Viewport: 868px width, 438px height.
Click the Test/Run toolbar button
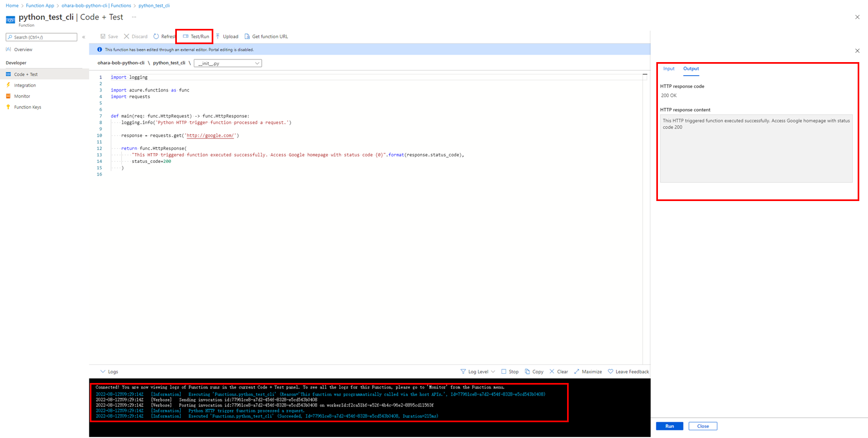pyautogui.click(x=196, y=36)
